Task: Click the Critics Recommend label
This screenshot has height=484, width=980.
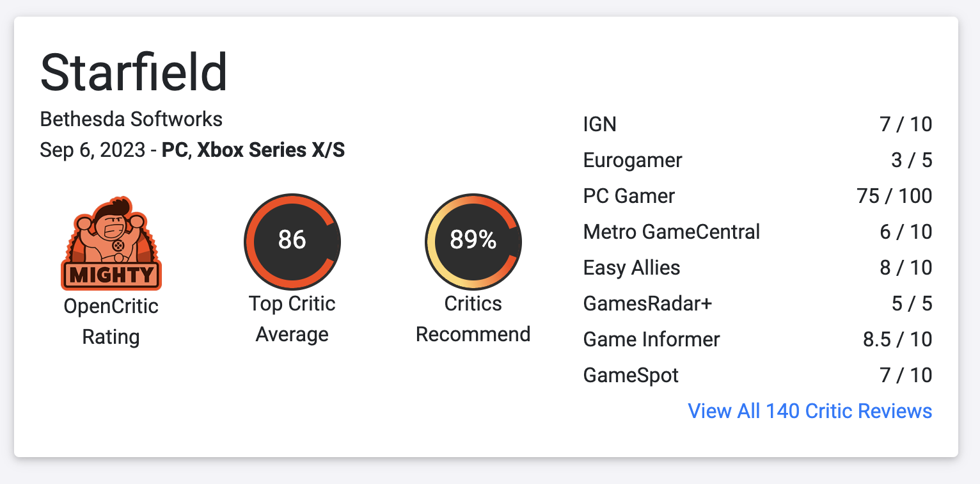Action: [473, 319]
